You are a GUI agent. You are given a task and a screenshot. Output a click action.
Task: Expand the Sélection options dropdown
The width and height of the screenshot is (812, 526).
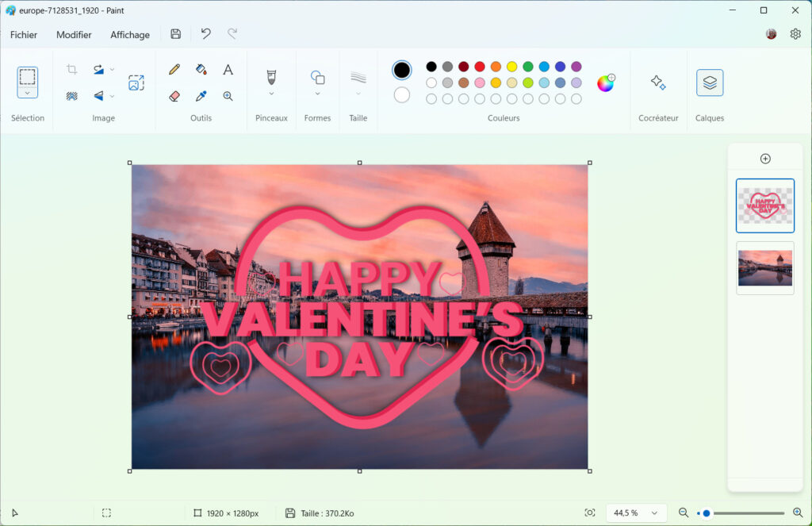[28, 94]
